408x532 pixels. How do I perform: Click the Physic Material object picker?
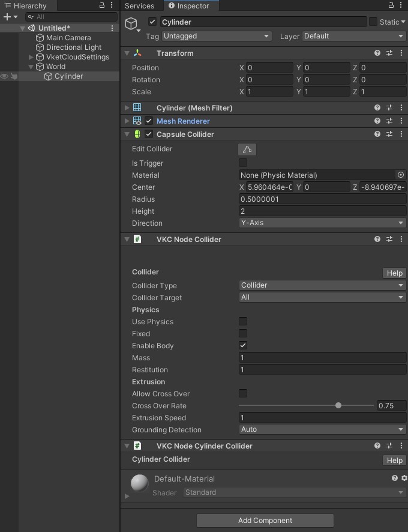[401, 175]
